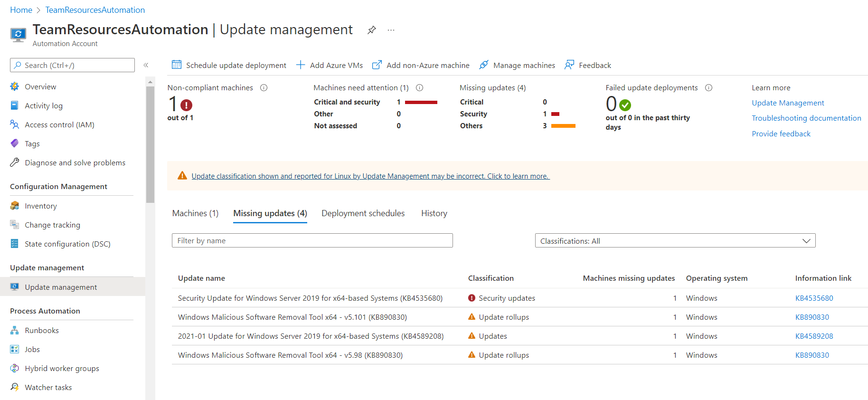
Task: Click the Add non-Azure machine icon
Action: 377,65
